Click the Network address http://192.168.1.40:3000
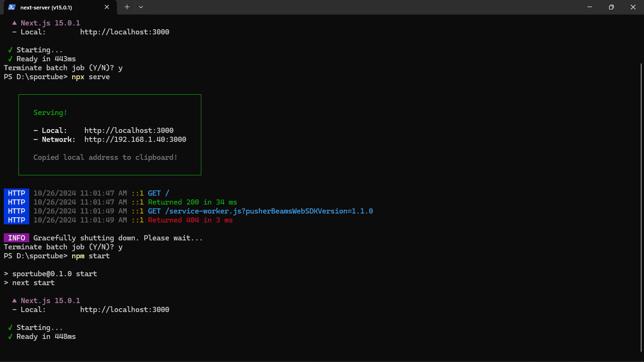This screenshot has height=362, width=644. pos(135,140)
